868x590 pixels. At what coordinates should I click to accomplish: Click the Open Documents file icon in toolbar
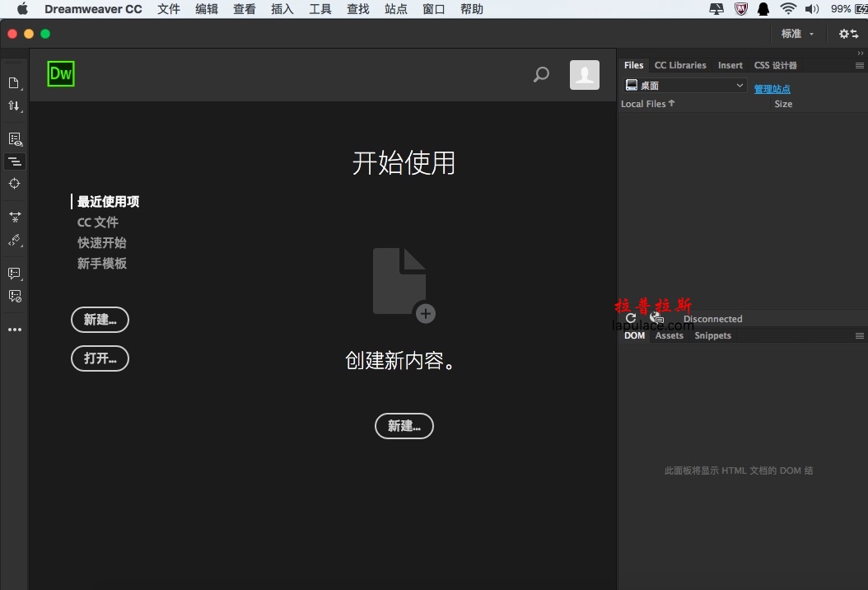coord(13,82)
